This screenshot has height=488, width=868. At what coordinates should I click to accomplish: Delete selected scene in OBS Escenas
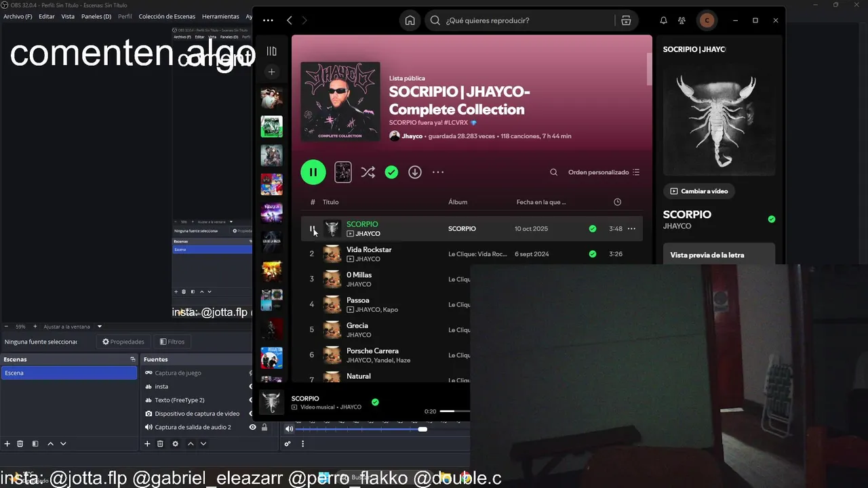(x=20, y=443)
